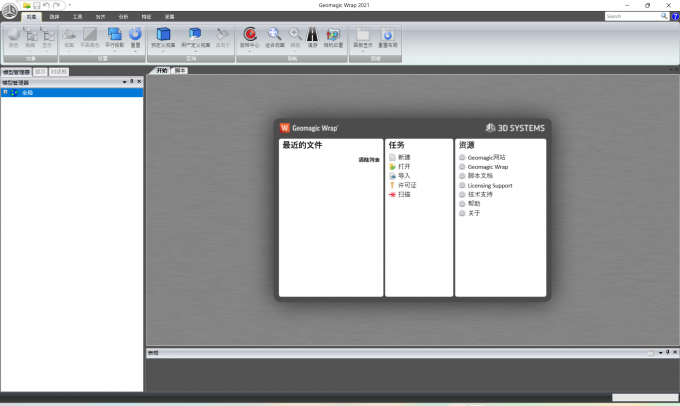This screenshot has width=680, height=406.
Task: Click 扫描 in the tasks list
Action: (x=404, y=194)
